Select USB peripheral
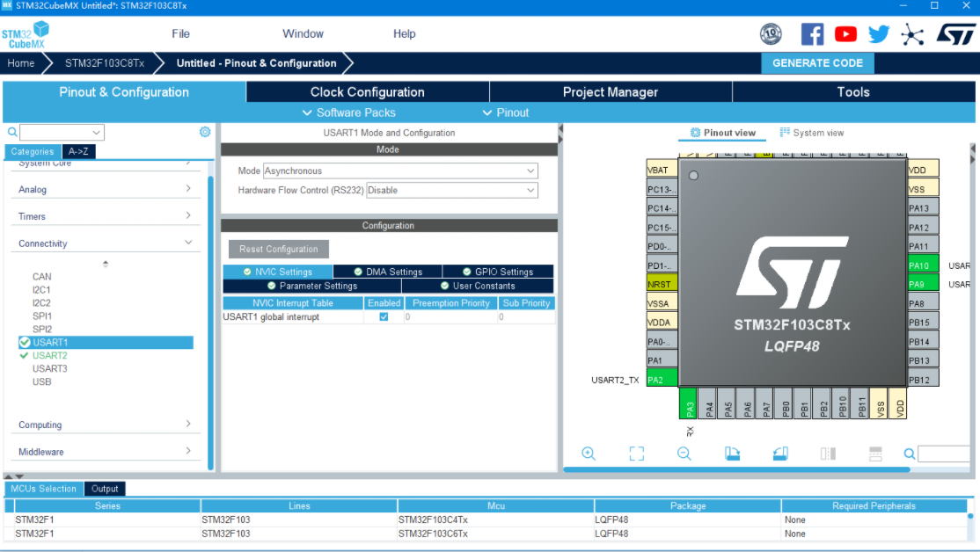Viewport: 980px width, 552px height. pyautogui.click(x=42, y=381)
